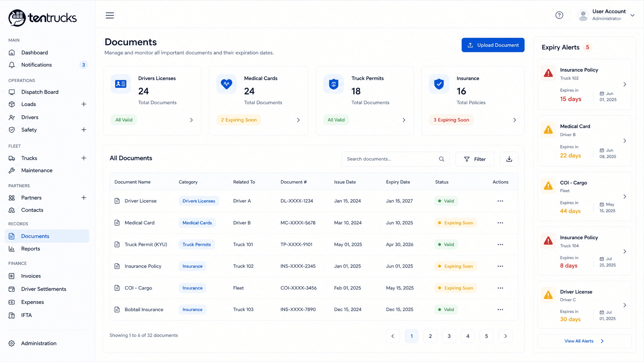The image size is (644, 362).
Task: Go to page 5 of documents
Action: [x=486, y=336]
